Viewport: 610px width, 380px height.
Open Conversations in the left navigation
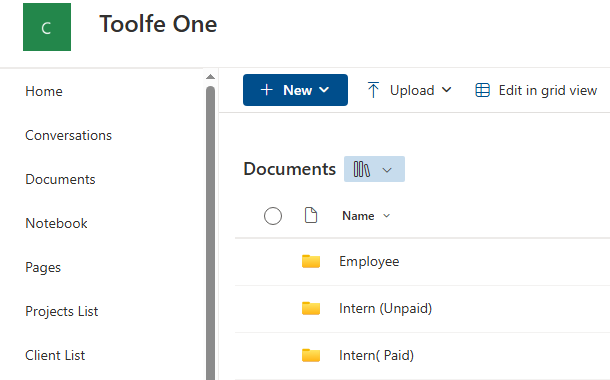click(68, 135)
